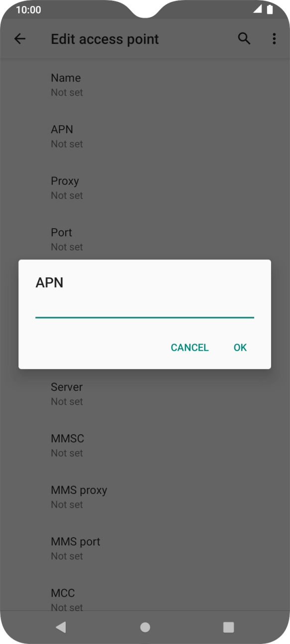Select the Name setting entry

click(x=145, y=85)
